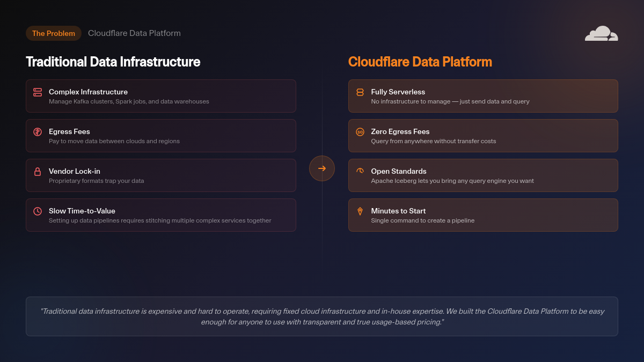Open the Complex Infrastructure card title
The height and width of the screenshot is (362, 644).
(x=88, y=92)
